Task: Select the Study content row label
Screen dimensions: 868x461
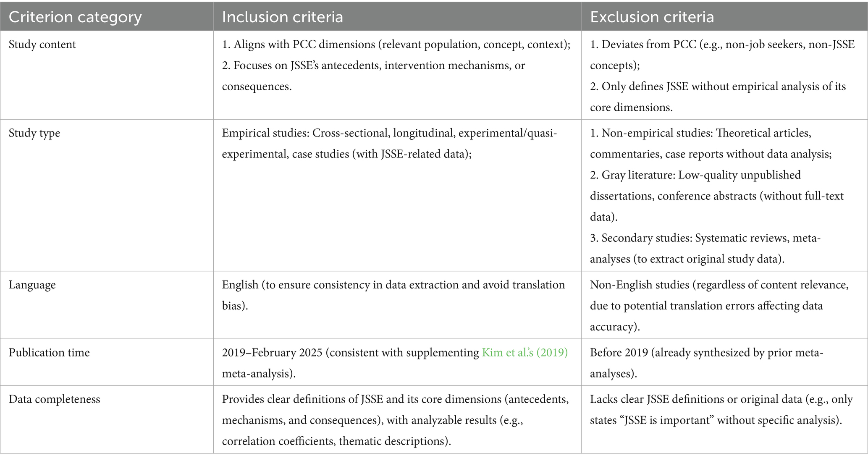Action: (42, 45)
